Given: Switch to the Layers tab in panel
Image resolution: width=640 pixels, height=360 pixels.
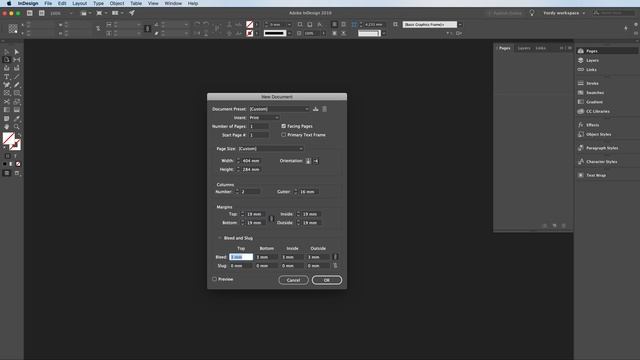Looking at the screenshot, I should point(524,48).
